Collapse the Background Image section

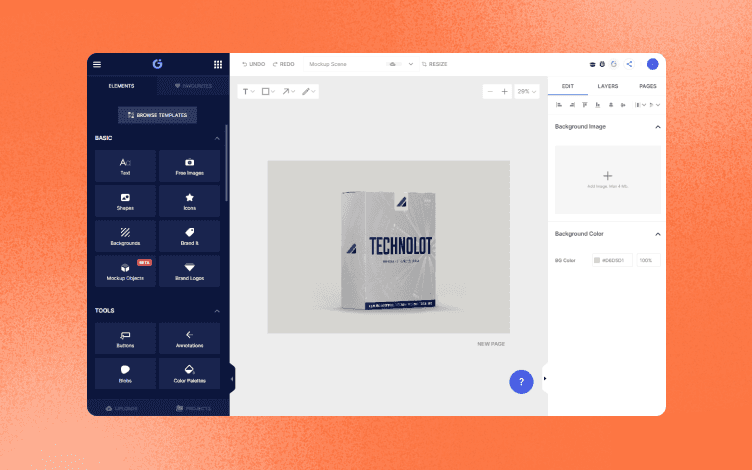658,127
